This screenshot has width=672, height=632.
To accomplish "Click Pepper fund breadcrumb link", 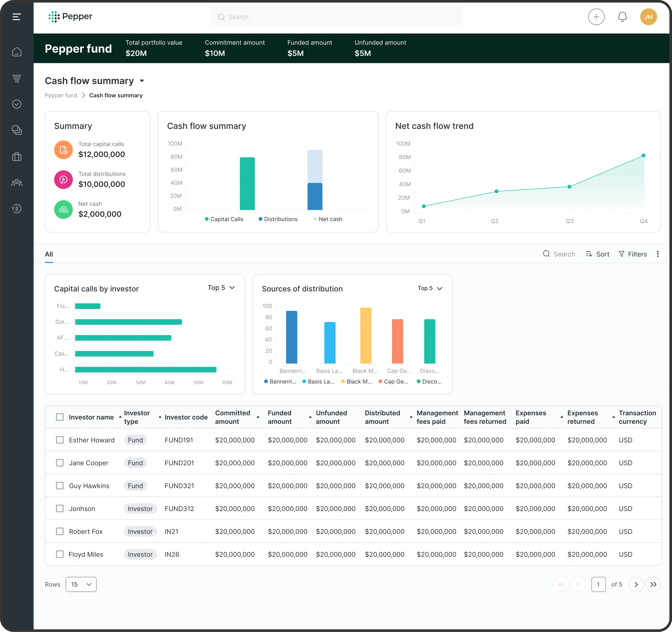I will point(61,95).
